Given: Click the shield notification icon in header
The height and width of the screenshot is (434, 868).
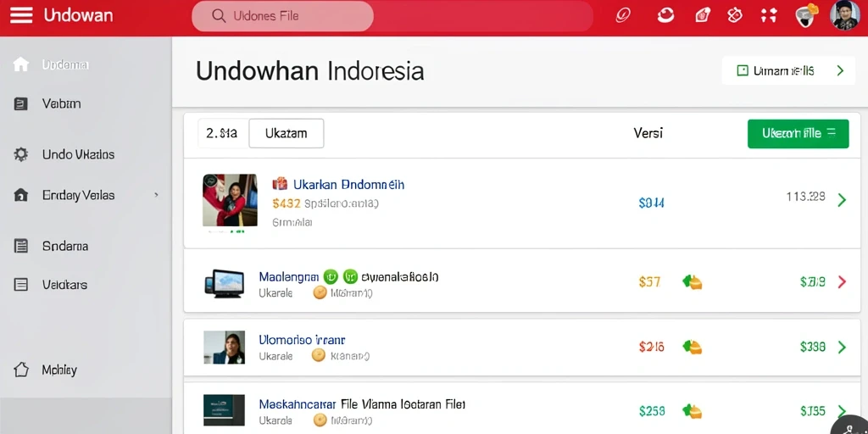Looking at the screenshot, I should coord(804,15).
